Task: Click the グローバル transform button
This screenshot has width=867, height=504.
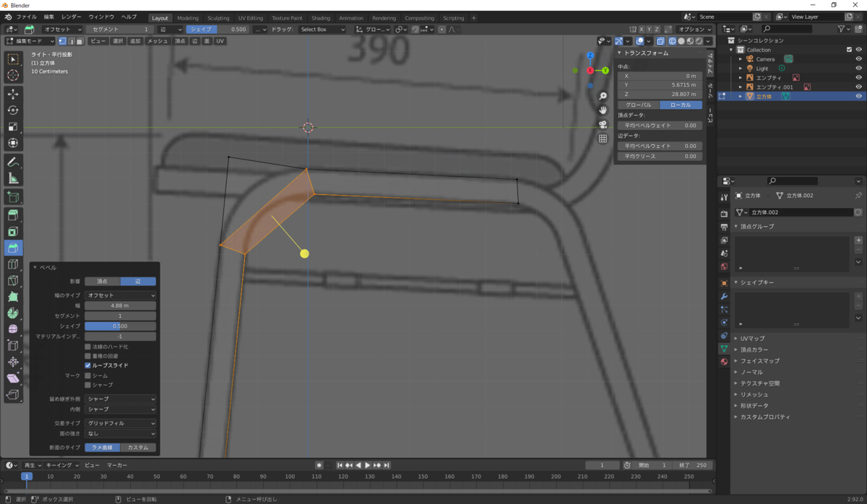Action: point(638,105)
